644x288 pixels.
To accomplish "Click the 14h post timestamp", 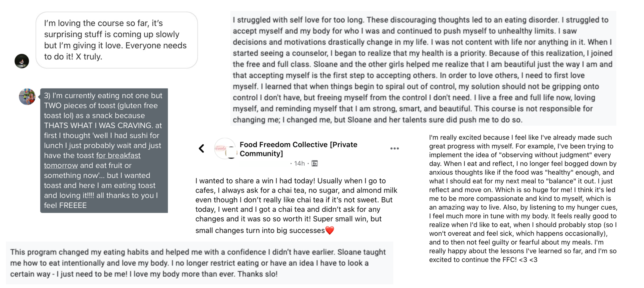I will [299, 164].
